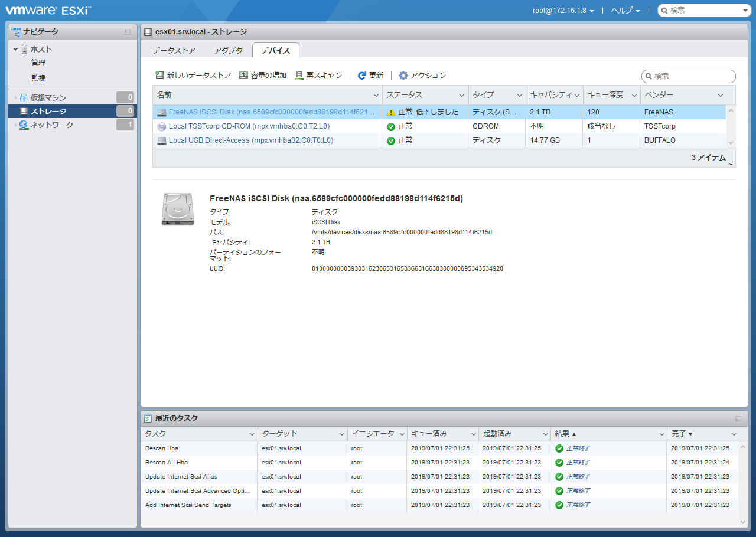Open the Queue Depth column dropdown arrow
The width and height of the screenshot is (756, 537).
[x=634, y=96]
